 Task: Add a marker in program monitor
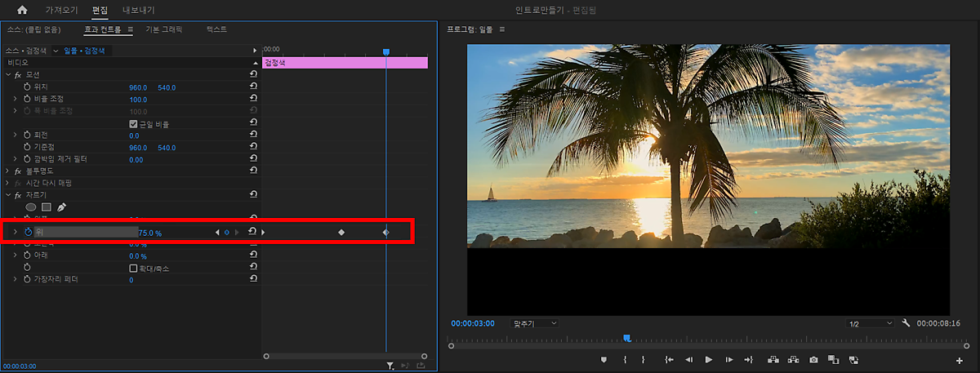coord(604,359)
